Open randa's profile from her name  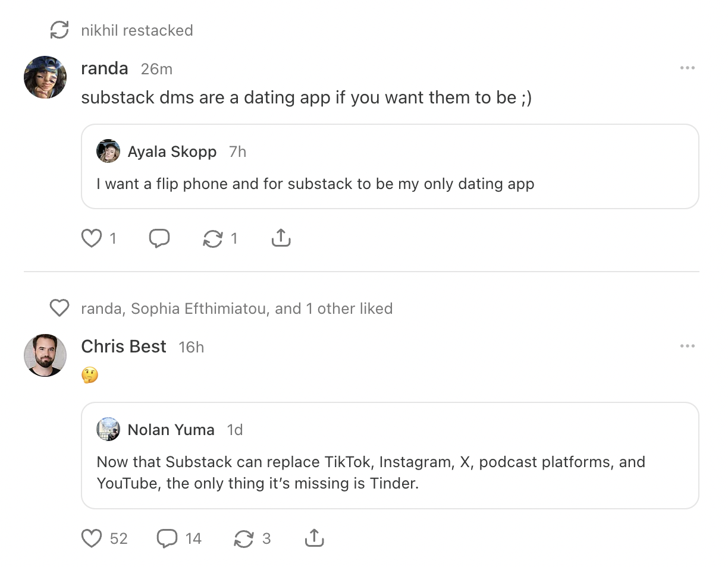point(105,68)
